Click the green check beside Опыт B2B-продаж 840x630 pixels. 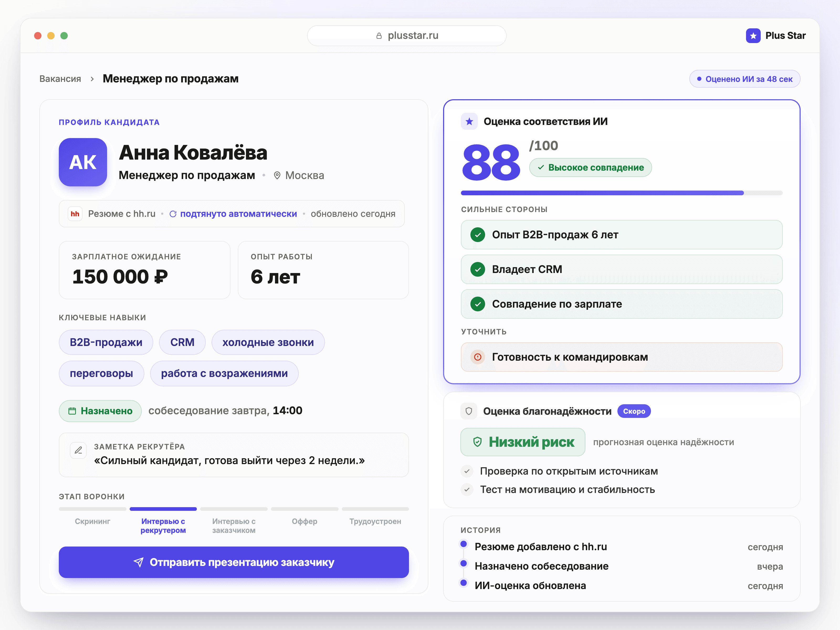[x=478, y=235]
